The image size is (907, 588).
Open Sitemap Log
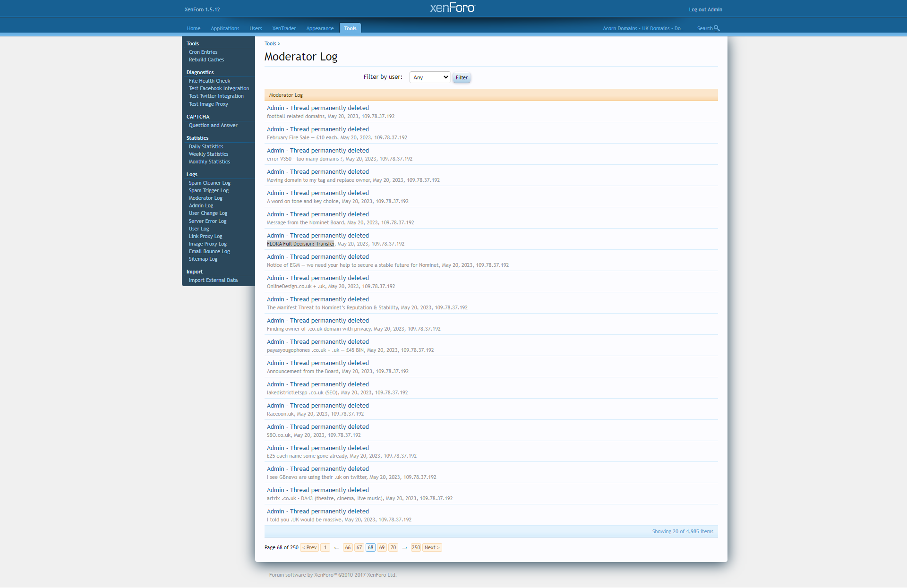203,259
